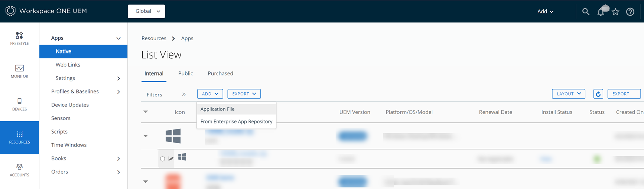Click the refresh list icon

pyautogui.click(x=598, y=94)
